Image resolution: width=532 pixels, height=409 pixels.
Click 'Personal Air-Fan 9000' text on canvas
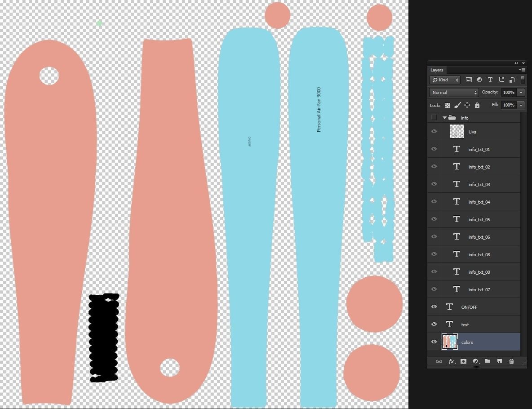319,110
